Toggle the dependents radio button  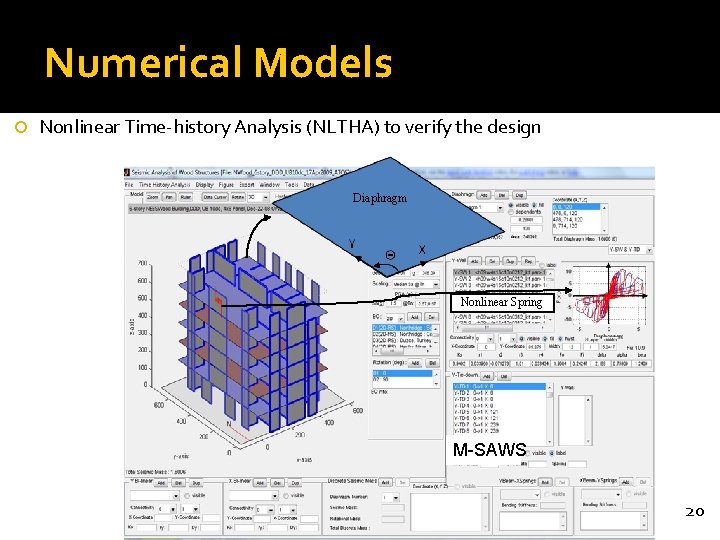(x=511, y=212)
